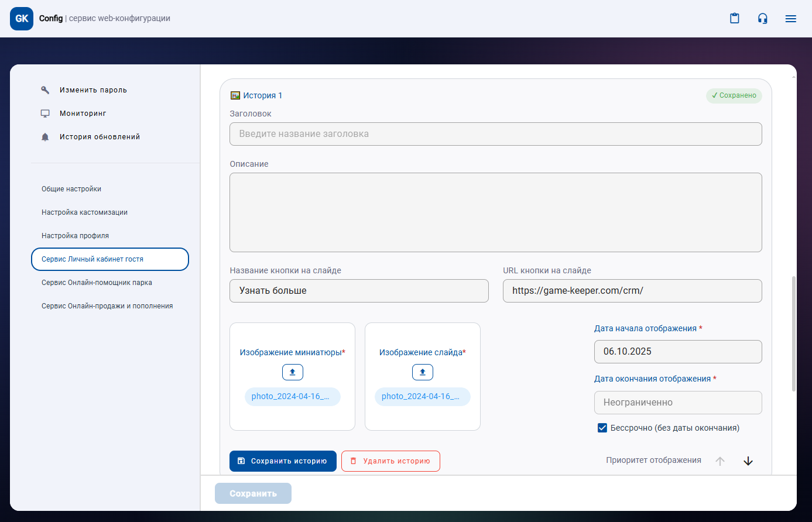Select Общие настройки in sidebar

pyautogui.click(x=71, y=189)
